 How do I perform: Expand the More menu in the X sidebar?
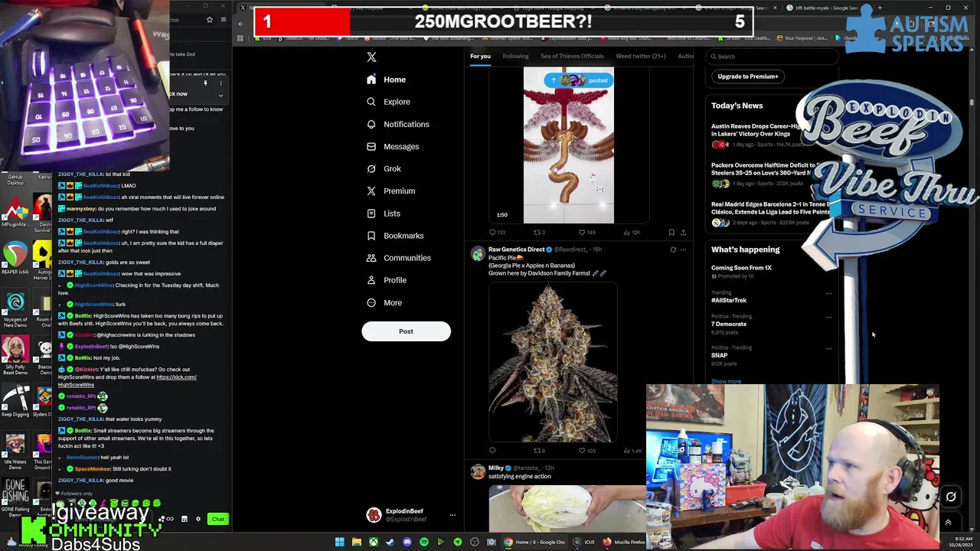[384, 302]
